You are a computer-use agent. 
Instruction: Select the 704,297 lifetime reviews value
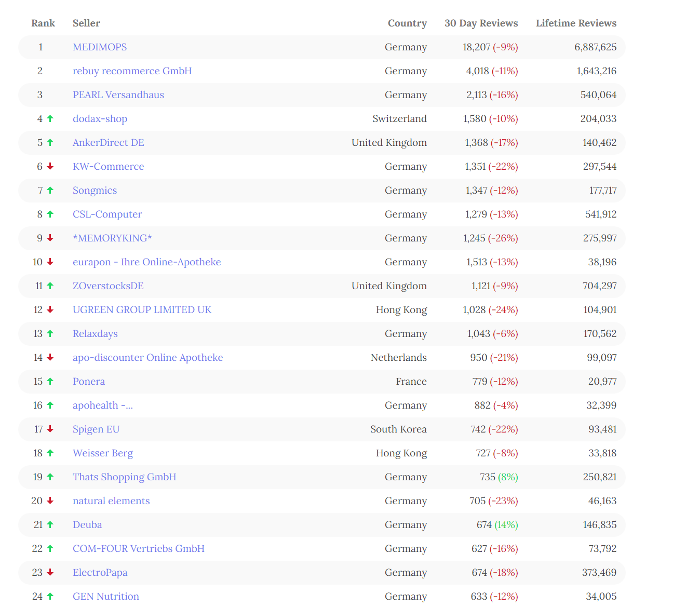(600, 286)
